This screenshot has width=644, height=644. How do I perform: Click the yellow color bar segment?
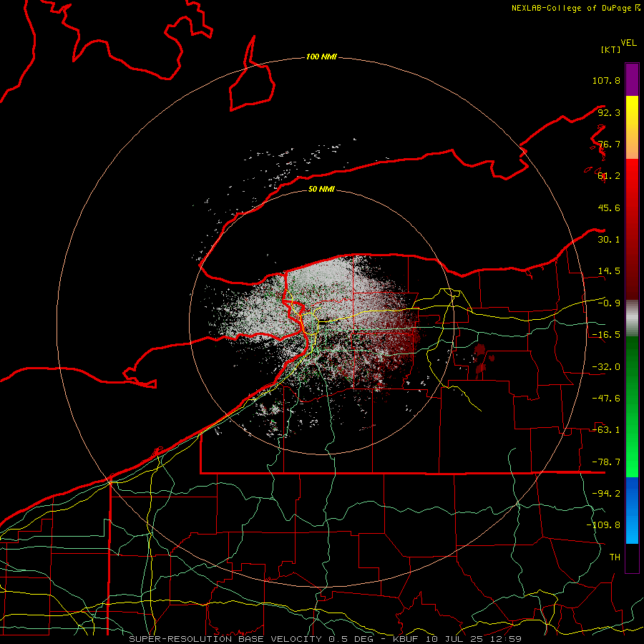pyautogui.click(x=632, y=127)
